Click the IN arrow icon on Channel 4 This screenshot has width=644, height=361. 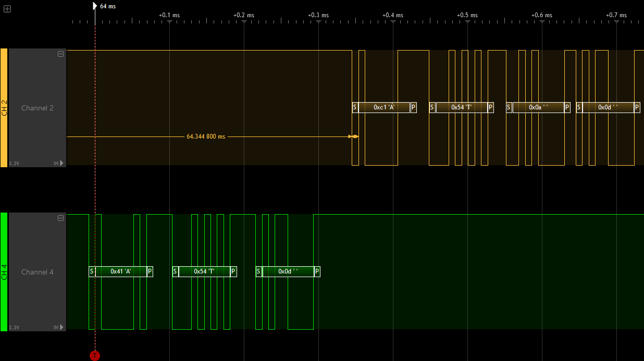click(62, 327)
